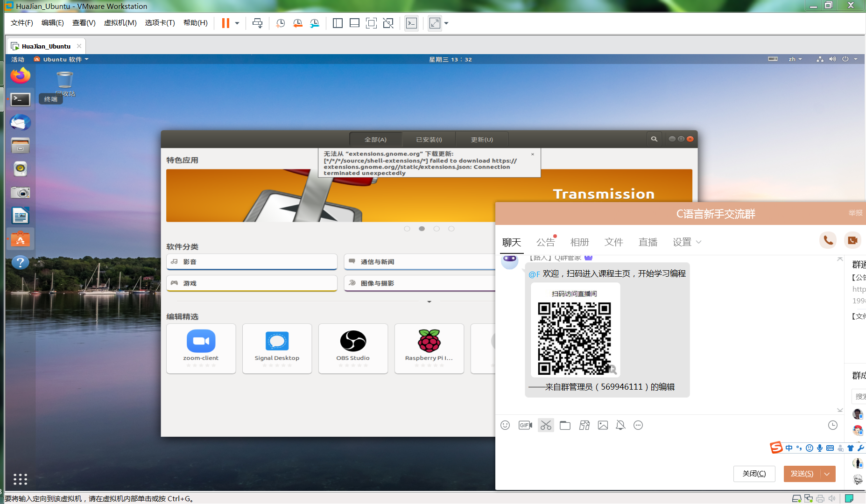Enter VMware full screen mode

click(x=371, y=23)
